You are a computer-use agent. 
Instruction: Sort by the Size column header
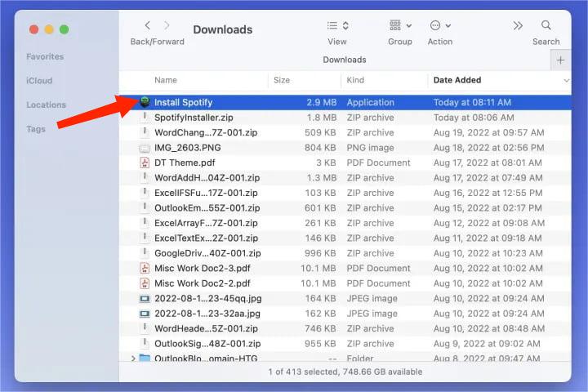(282, 80)
